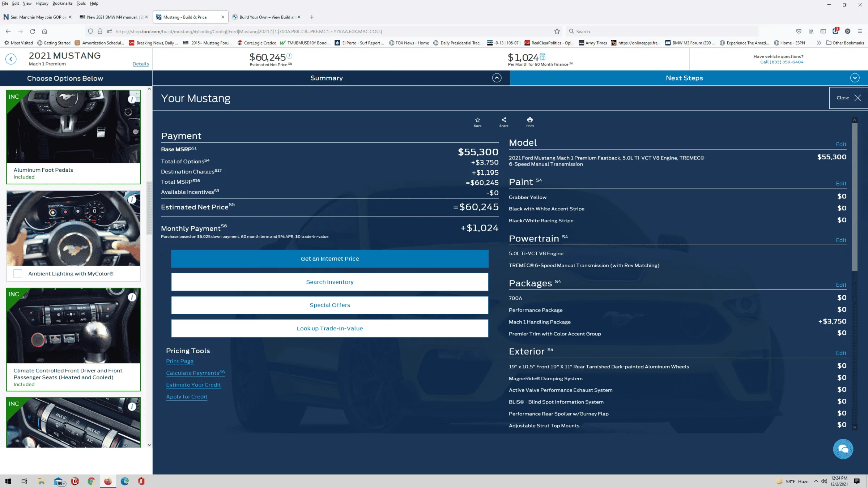
Task: Open the chat bubble icon
Action: click(x=843, y=449)
